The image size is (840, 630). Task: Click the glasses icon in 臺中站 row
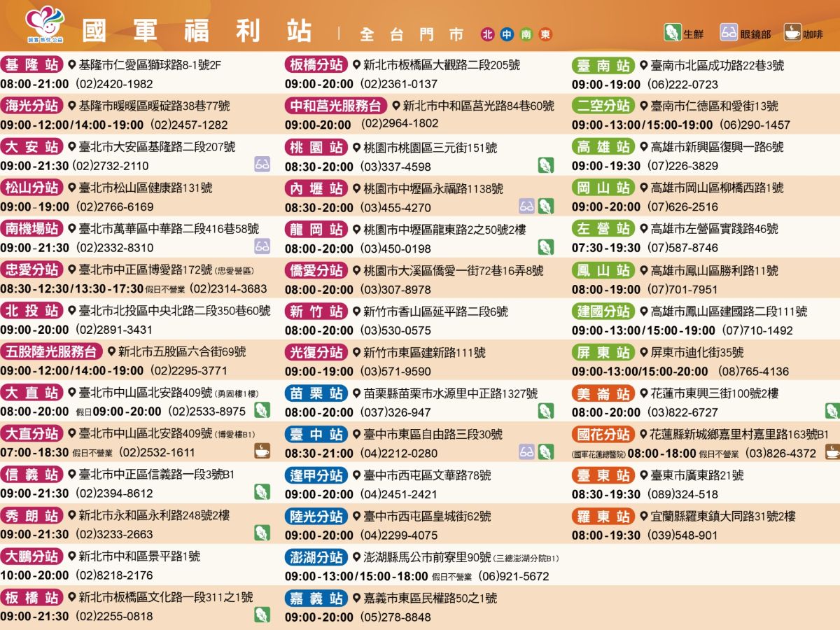527,451
